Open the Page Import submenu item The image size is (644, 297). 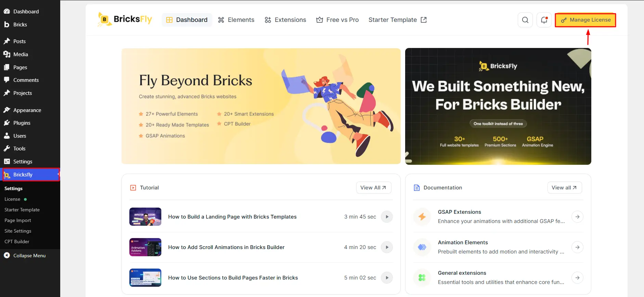coord(18,220)
